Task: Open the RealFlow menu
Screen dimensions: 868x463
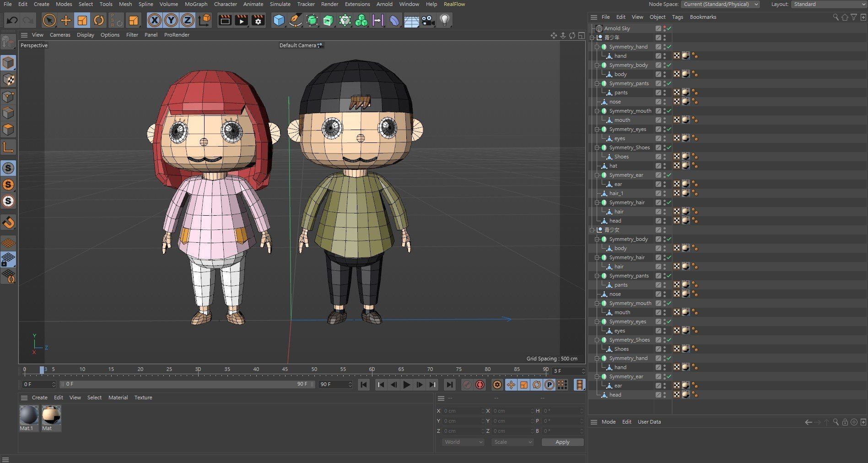Action: click(454, 4)
